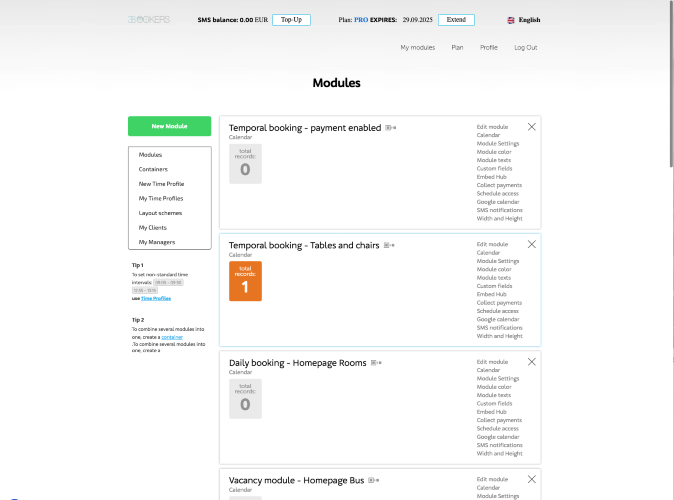Viewport: 674px width, 500px height.
Task: Delete the Temporal booking payment enabled module
Action: click(532, 127)
